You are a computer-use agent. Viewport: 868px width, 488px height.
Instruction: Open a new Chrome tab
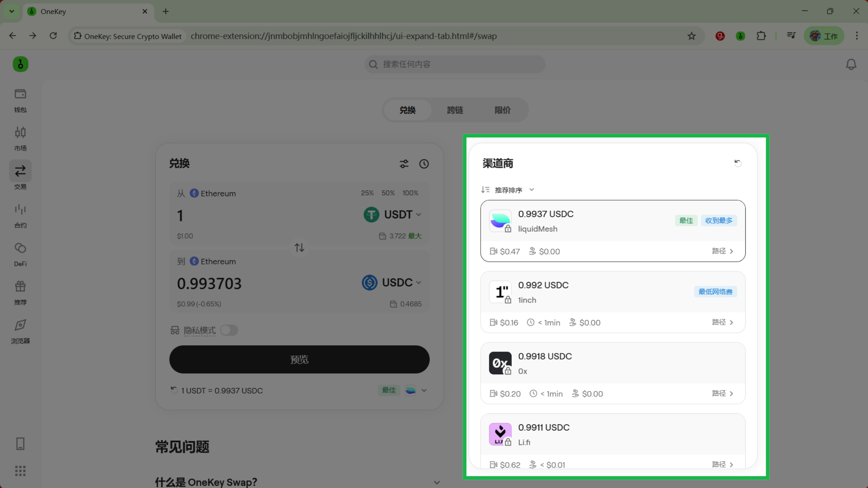pyautogui.click(x=166, y=11)
